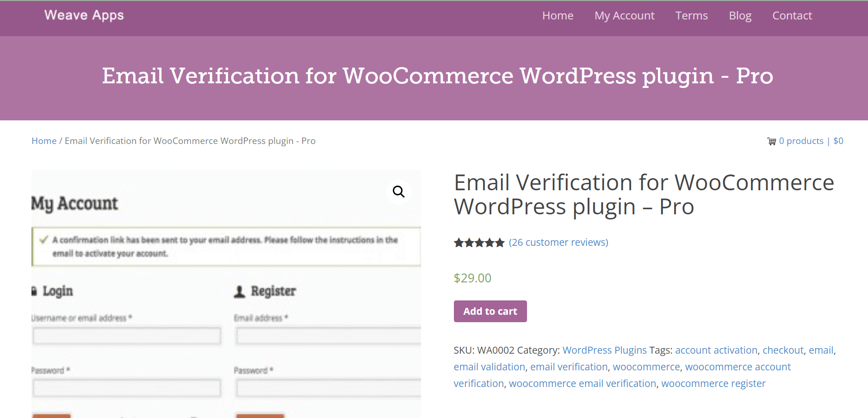The height and width of the screenshot is (418, 868).
Task: Click the $0 cart total link
Action: click(838, 141)
